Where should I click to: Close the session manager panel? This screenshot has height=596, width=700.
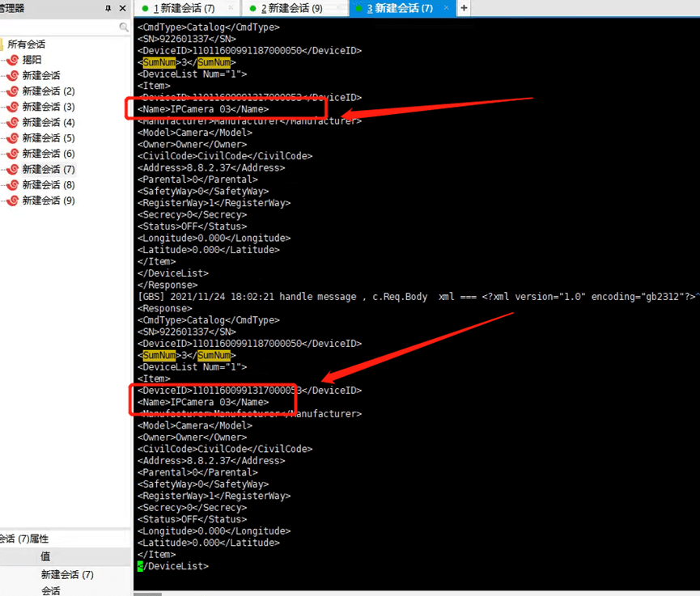[x=122, y=8]
